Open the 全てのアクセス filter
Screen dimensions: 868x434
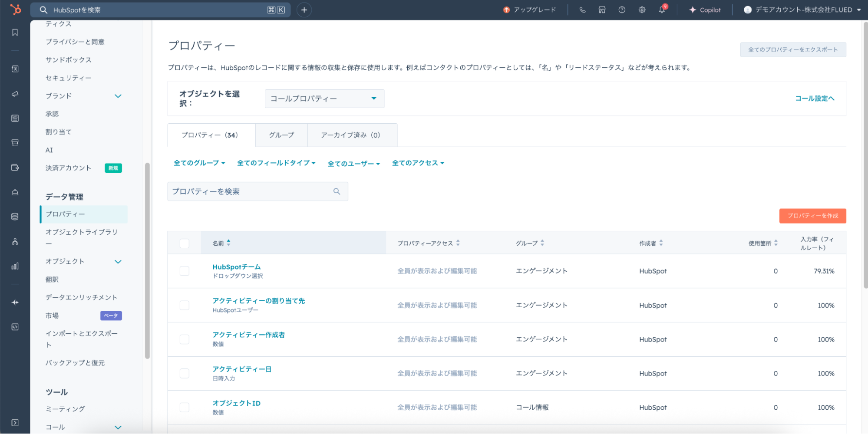(x=418, y=163)
